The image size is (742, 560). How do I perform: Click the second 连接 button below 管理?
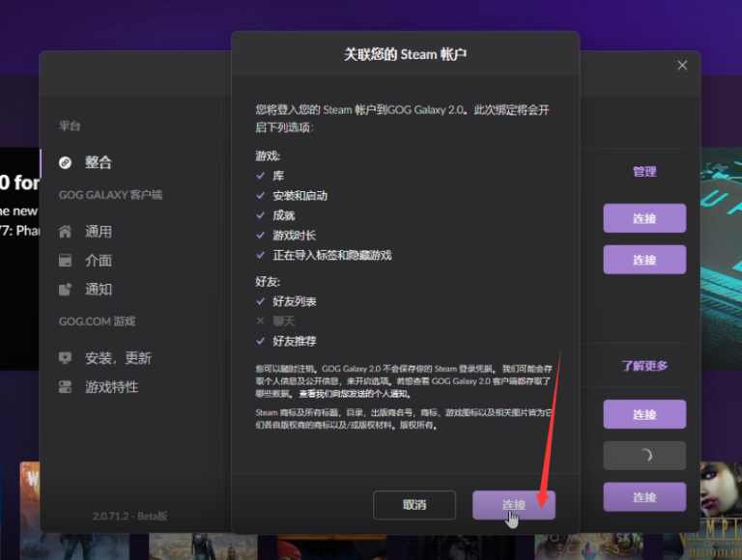pos(644,260)
